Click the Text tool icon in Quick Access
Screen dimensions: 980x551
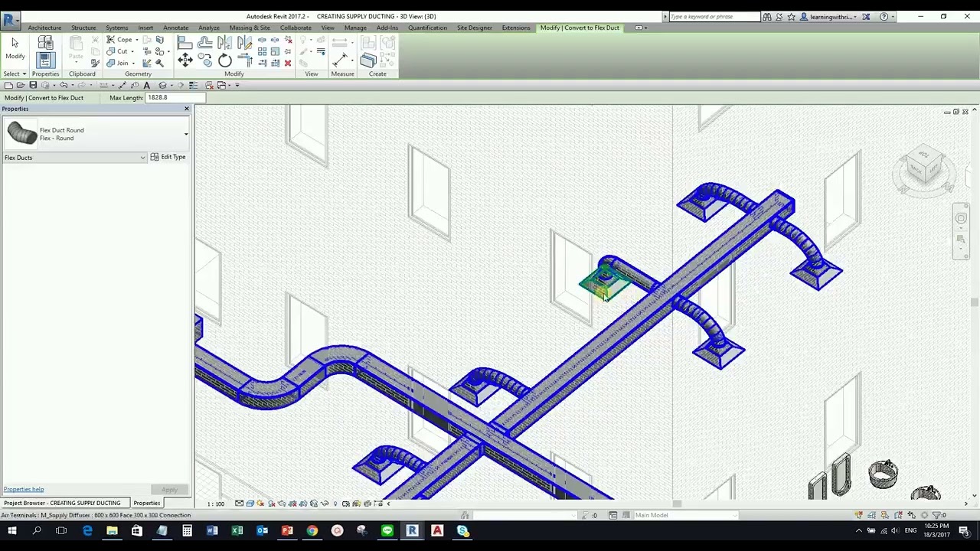pos(146,85)
